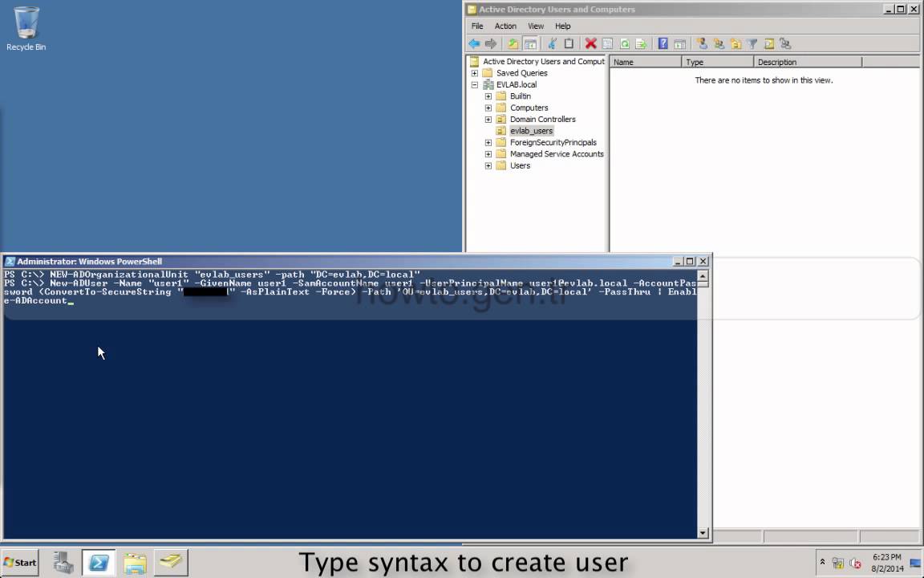Click the PowerShell taskbar button
This screenshot has height=578, width=924.
point(99,563)
